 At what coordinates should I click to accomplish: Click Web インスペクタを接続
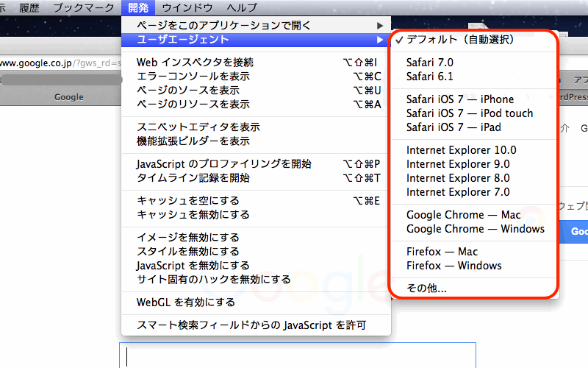195,62
